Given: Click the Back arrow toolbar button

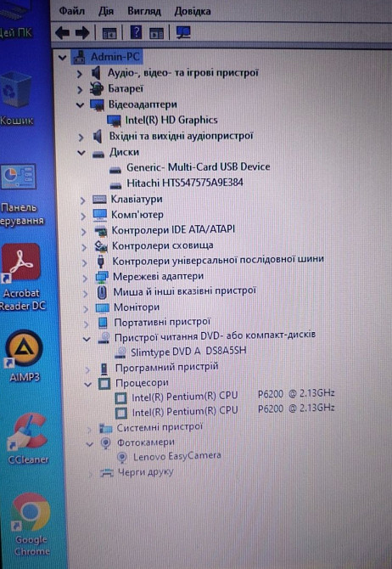Looking at the screenshot, I should (x=63, y=33).
